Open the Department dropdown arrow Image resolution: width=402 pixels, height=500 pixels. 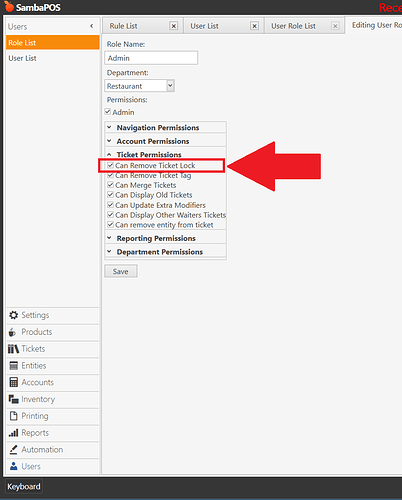(170, 86)
